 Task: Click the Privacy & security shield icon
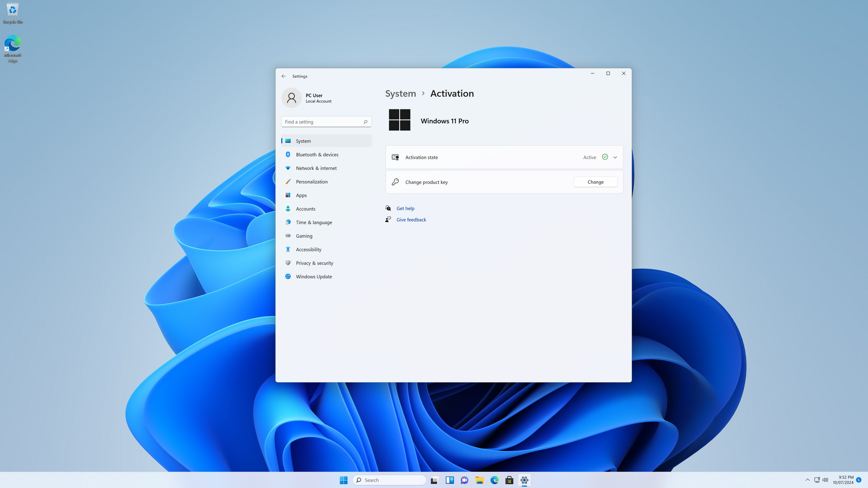(x=288, y=263)
